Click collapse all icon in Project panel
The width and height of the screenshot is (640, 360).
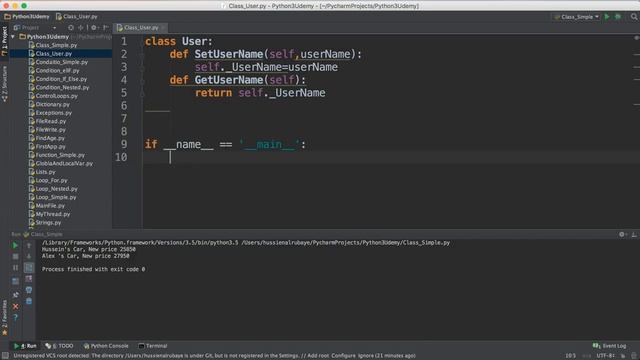[80, 28]
